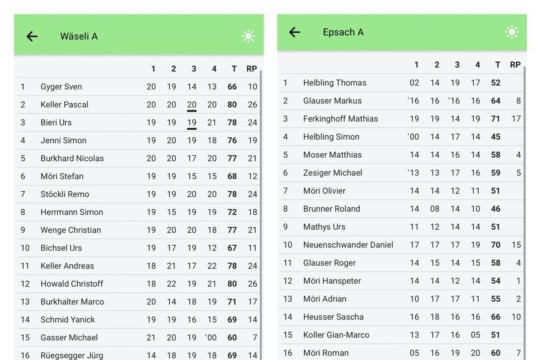The image size is (540, 360).
Task: Select the T column header in Epsach A
Action: click(497, 65)
